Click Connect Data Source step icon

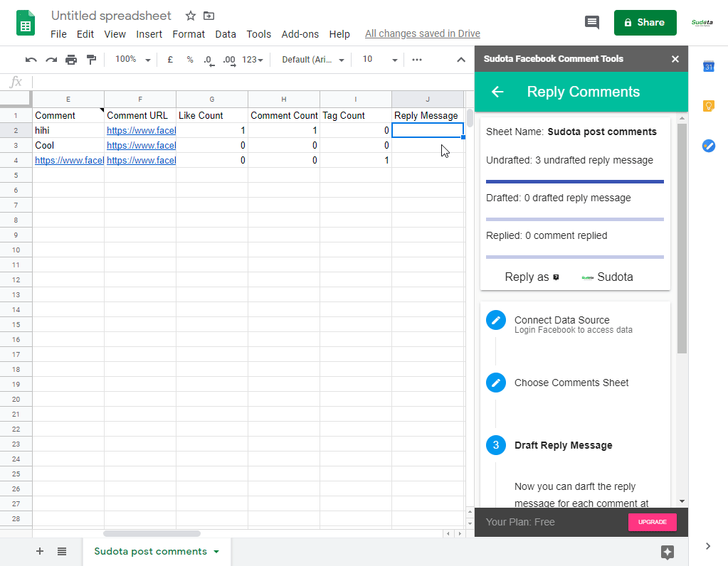click(x=496, y=320)
